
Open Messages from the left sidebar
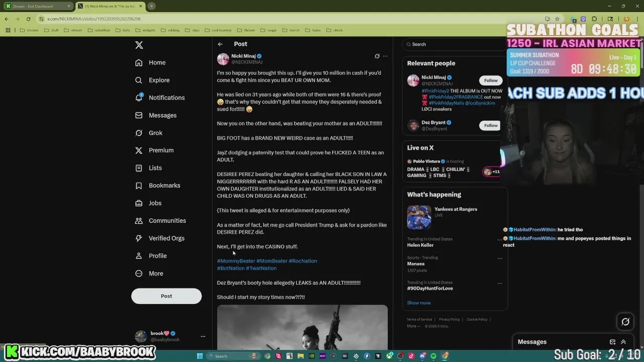(156, 115)
